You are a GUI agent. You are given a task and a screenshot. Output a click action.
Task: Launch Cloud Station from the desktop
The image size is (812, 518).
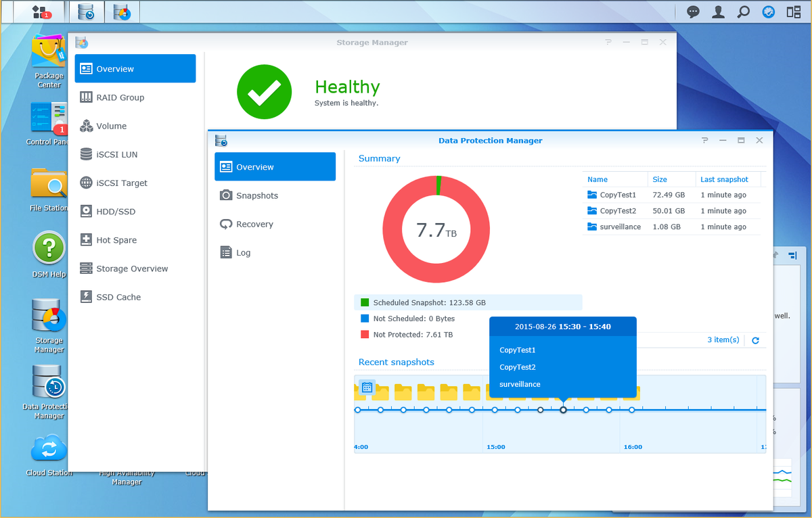tap(48, 447)
